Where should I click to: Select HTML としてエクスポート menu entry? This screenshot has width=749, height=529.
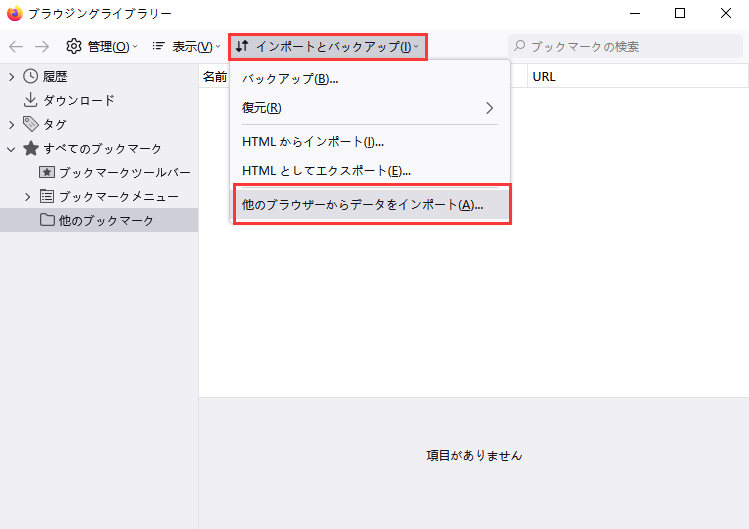(x=326, y=171)
